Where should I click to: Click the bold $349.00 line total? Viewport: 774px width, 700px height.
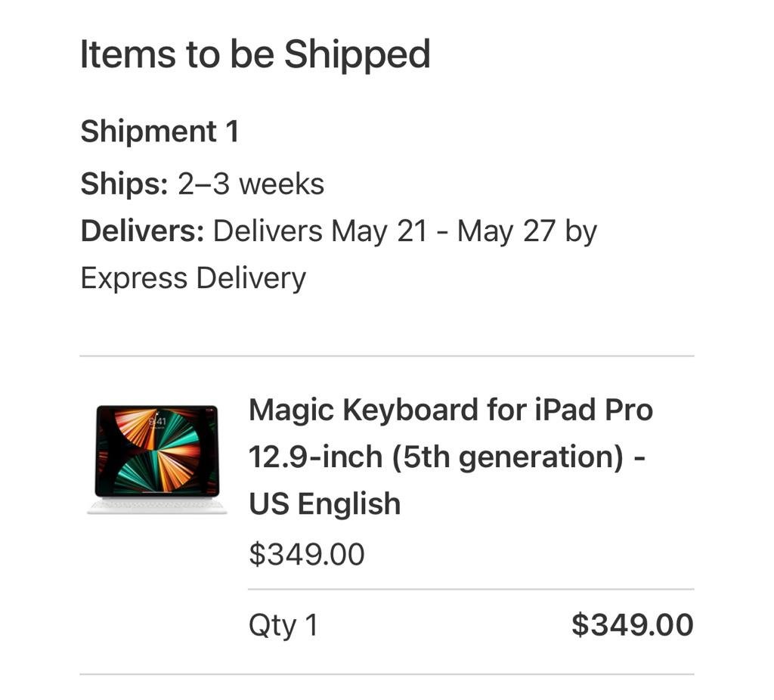632,625
